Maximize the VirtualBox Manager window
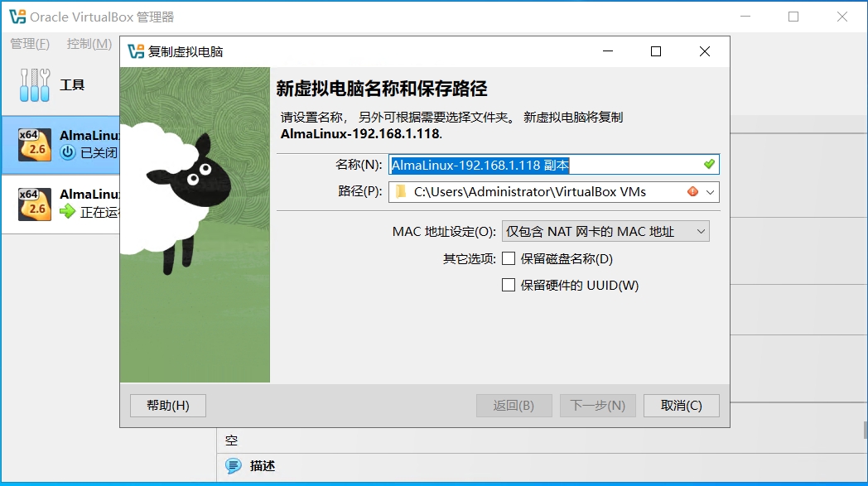Viewport: 868px width, 486px height. coord(793,17)
